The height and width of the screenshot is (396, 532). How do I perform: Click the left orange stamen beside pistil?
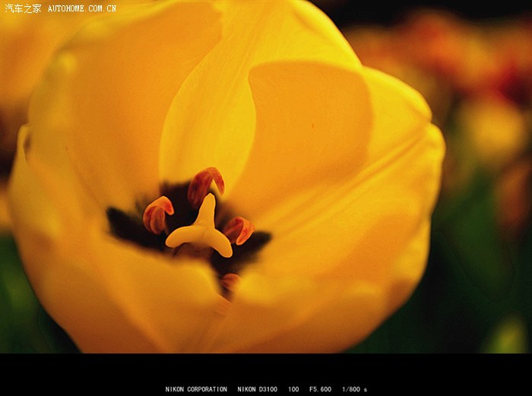[158, 214]
